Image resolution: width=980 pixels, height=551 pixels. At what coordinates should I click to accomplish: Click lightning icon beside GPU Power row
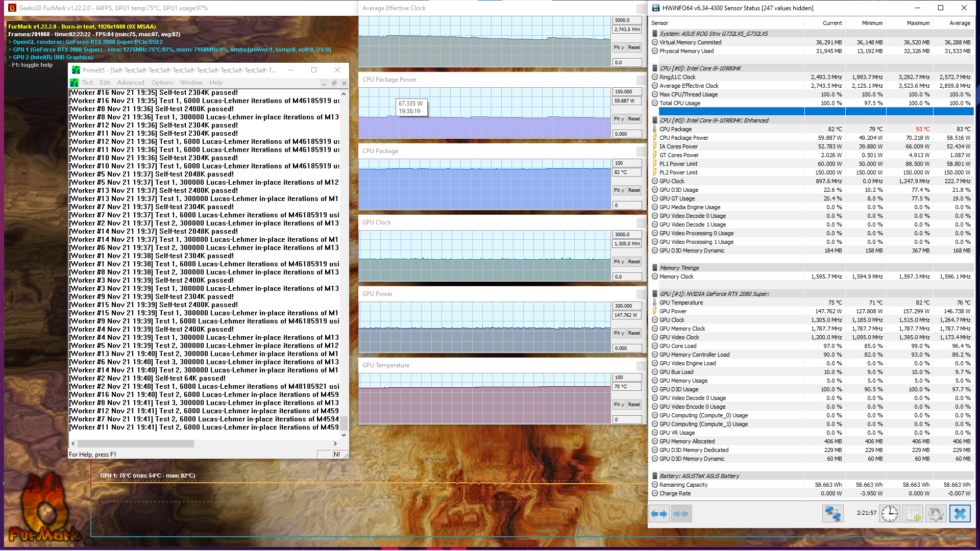655,311
